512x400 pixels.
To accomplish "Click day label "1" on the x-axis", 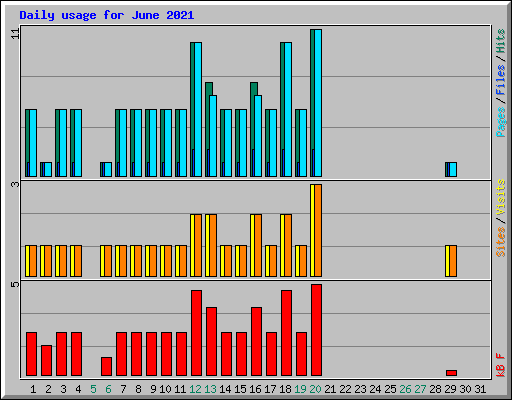I will click(33, 389).
